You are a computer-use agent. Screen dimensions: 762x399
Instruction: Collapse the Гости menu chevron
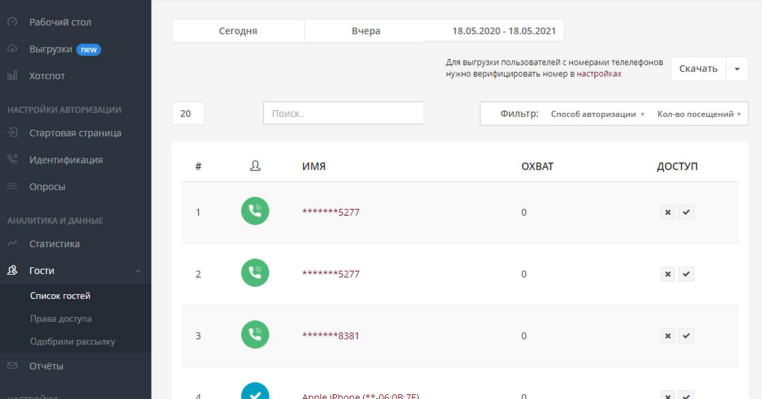[139, 271]
